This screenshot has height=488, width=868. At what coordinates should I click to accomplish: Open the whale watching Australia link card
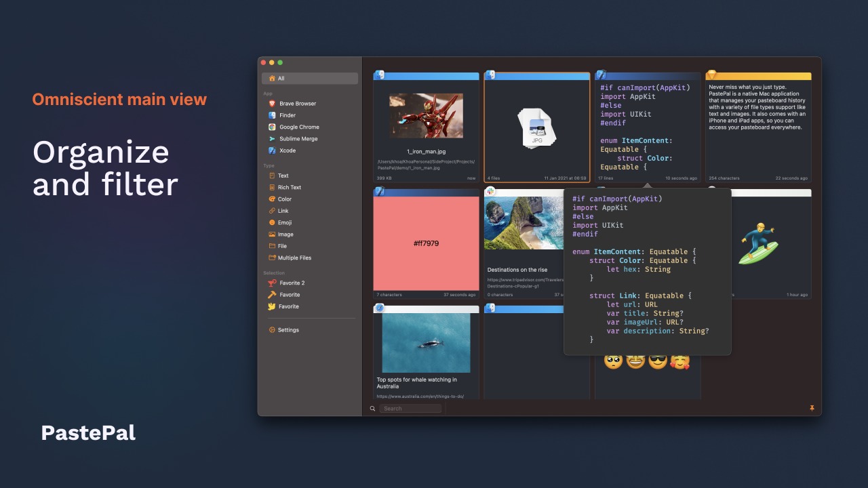[426, 352]
